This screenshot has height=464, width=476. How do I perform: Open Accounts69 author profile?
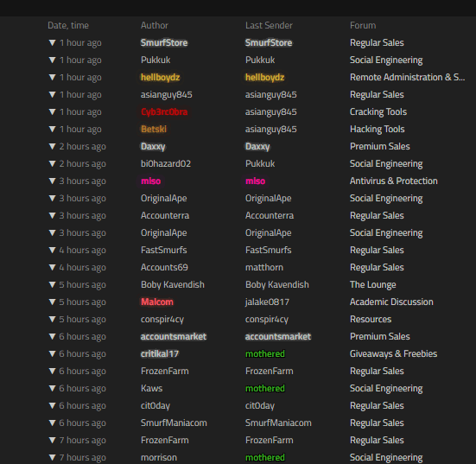point(164,268)
